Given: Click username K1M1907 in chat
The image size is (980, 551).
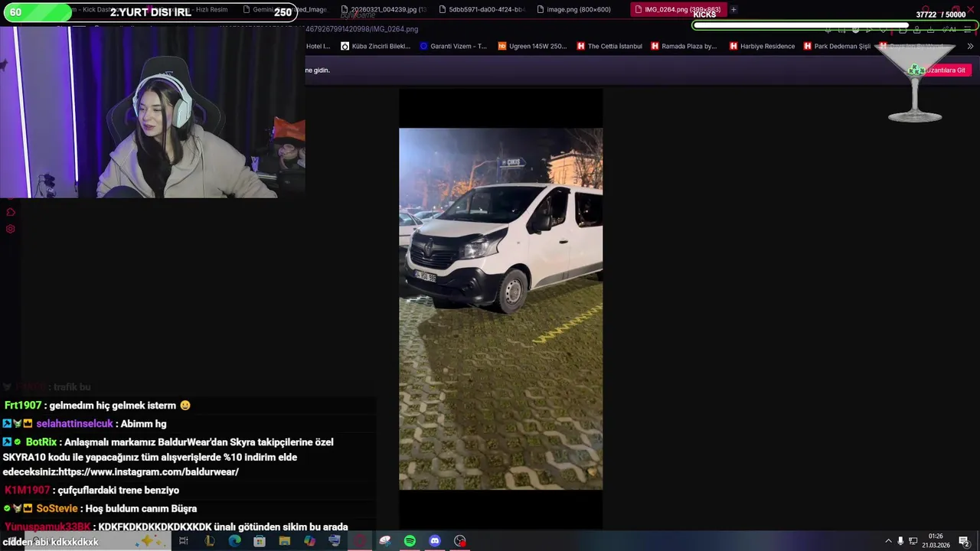Looking at the screenshot, I should point(28,491).
